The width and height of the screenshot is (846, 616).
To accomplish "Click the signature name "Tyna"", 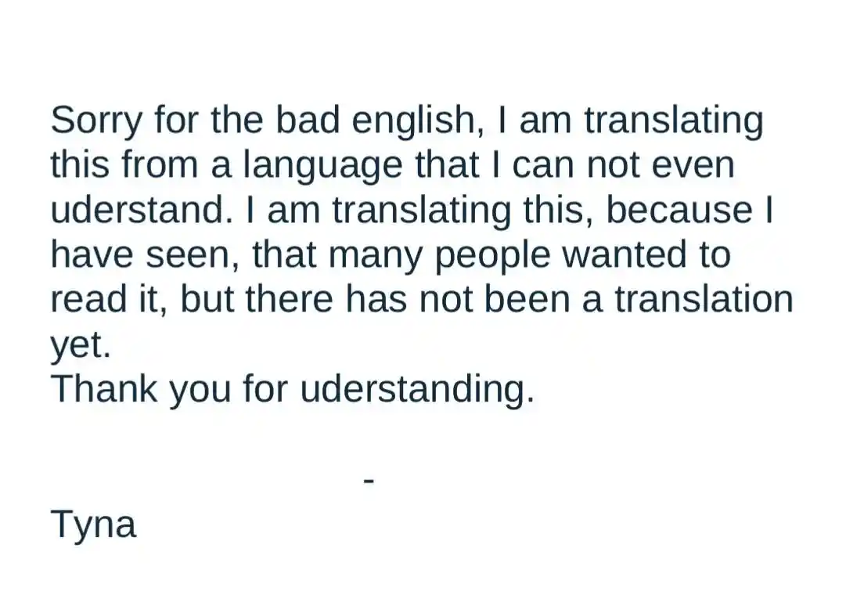I will [93, 524].
